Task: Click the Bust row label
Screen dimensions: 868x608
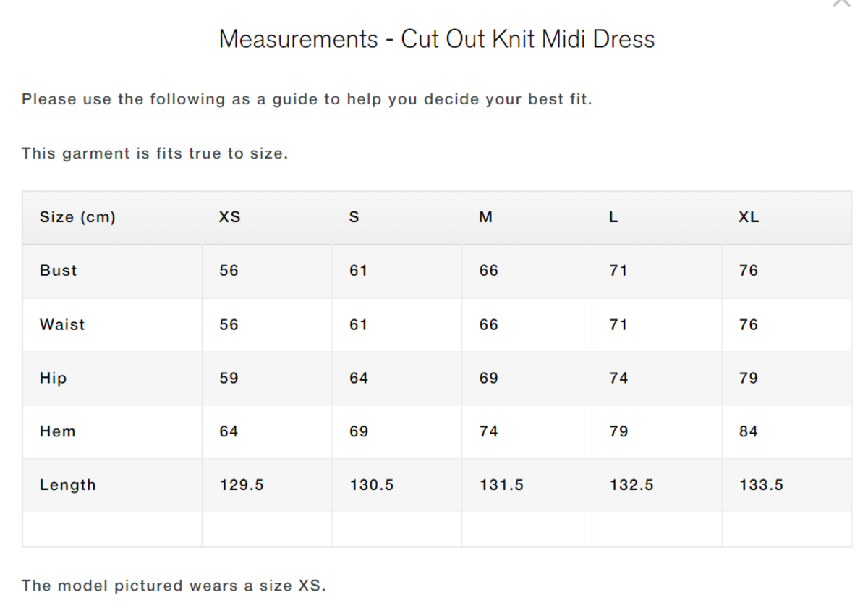Action: click(x=59, y=271)
